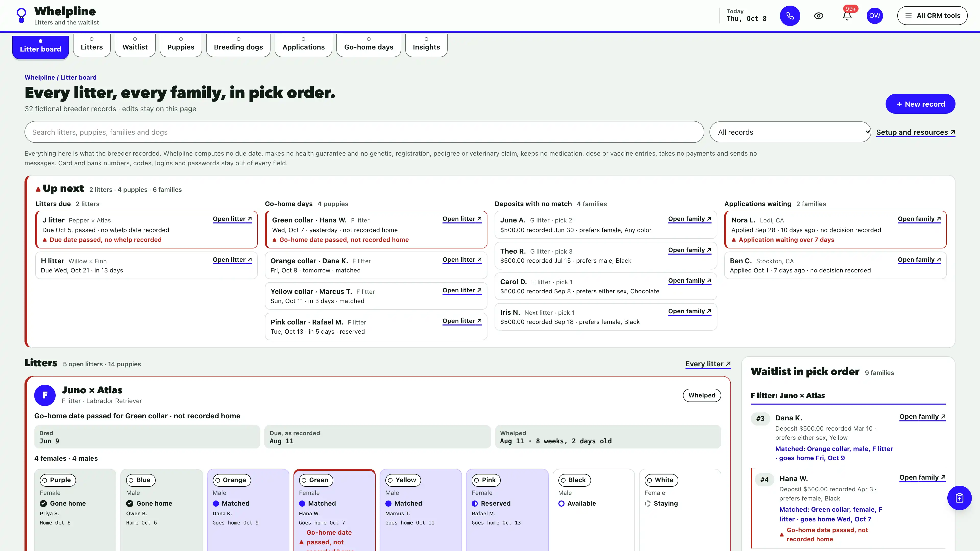Expand the All records filter dropdown
Screen dimensions: 980x551
790,132
